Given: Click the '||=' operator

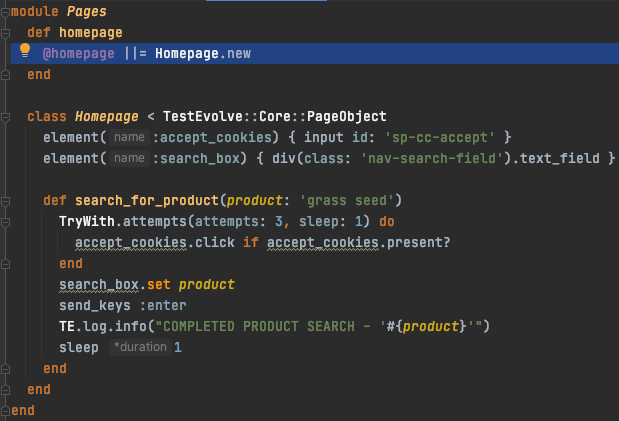Looking at the screenshot, I should [x=135, y=54].
